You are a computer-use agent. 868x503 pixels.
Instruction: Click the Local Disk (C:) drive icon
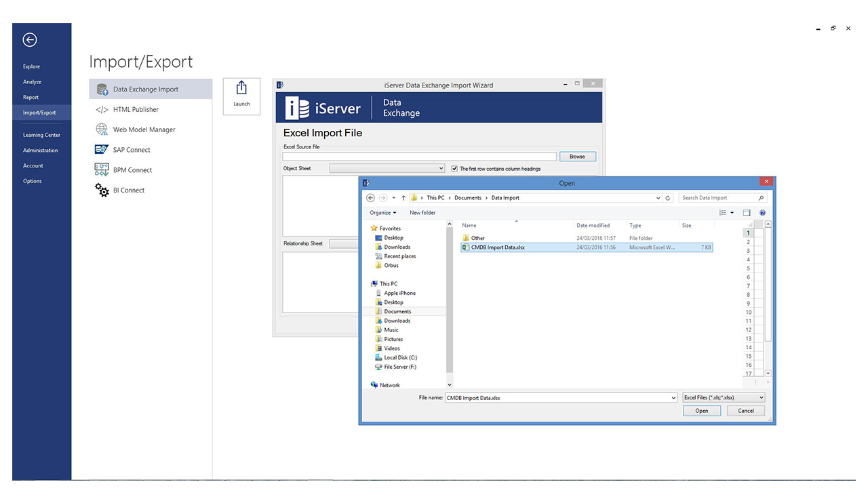point(378,357)
